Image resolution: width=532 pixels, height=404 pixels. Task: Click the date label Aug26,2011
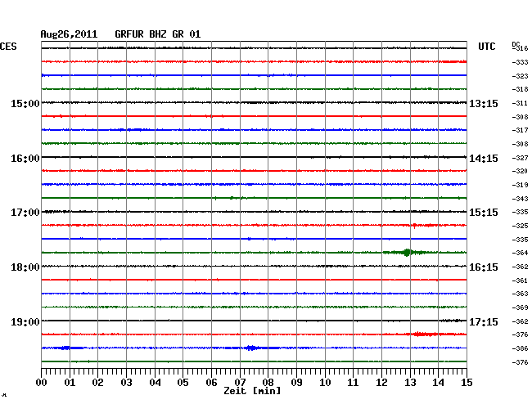click(69, 34)
